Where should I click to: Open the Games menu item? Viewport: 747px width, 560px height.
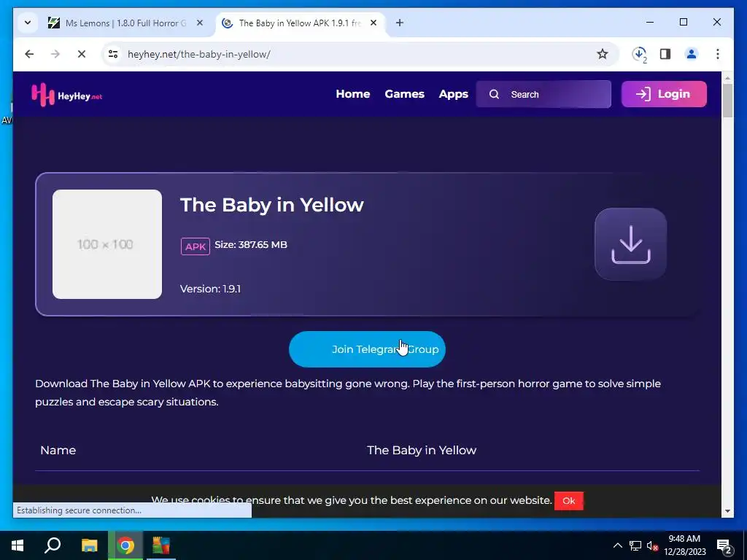404,94
